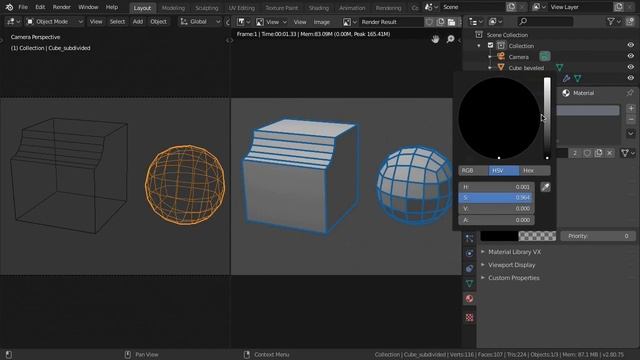Click the Blender logo icon
The image size is (640, 360).
pyautogui.click(x=9, y=7)
